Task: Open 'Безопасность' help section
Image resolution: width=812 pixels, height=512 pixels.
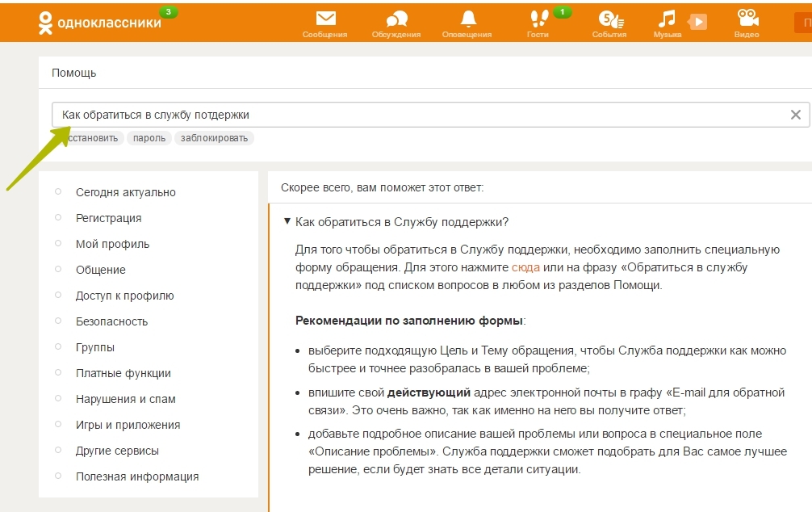Action: pos(111,321)
